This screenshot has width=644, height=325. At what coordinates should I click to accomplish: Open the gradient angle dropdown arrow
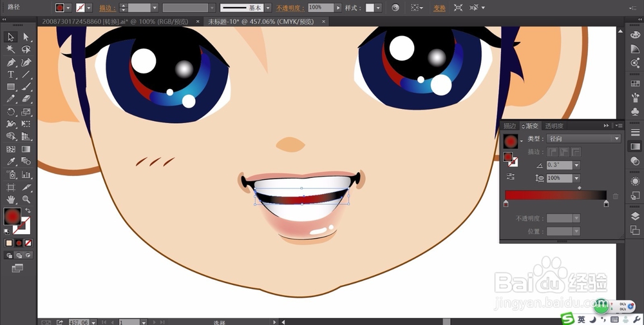click(576, 165)
